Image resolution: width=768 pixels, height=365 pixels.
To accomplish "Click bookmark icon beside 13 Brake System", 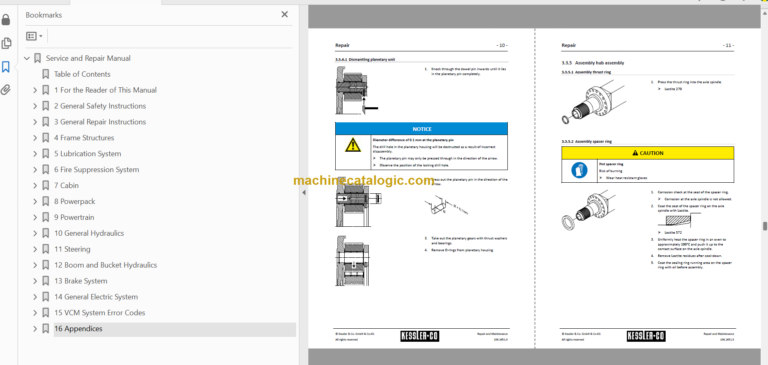I will click(x=46, y=281).
